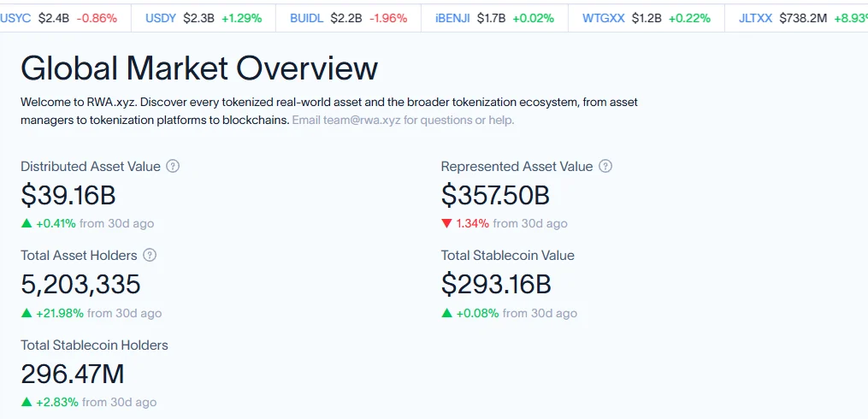Click the team@rwa.xyz email help text
This screenshot has width=868, height=419.
pos(403,120)
